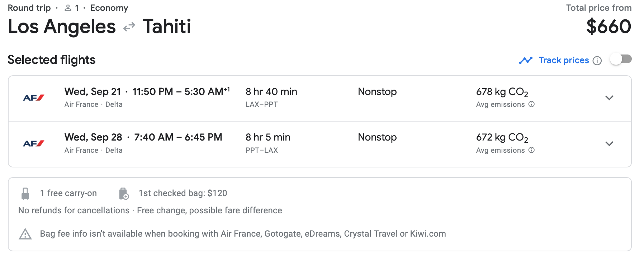Screen dimensions: 644x256
Task: Click info icon beside 672 kg emissions
Action: [x=532, y=150]
